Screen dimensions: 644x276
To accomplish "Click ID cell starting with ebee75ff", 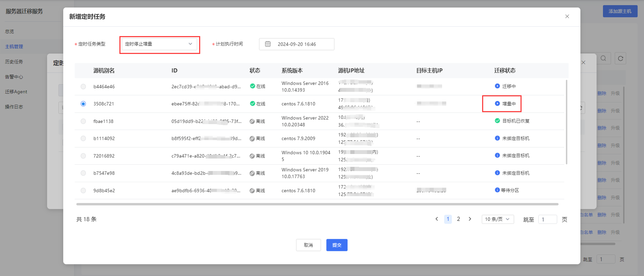I will pyautogui.click(x=205, y=104).
